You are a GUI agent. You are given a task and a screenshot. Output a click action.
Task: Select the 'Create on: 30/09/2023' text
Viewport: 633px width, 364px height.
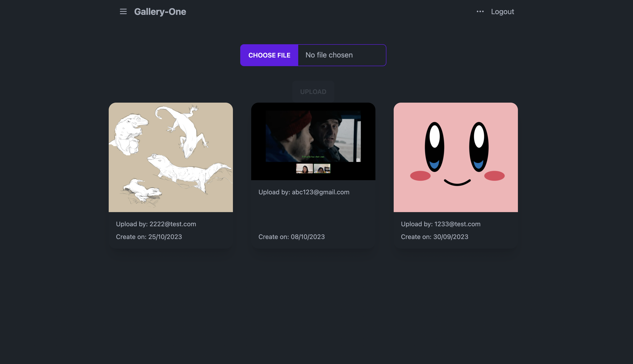pyautogui.click(x=434, y=237)
